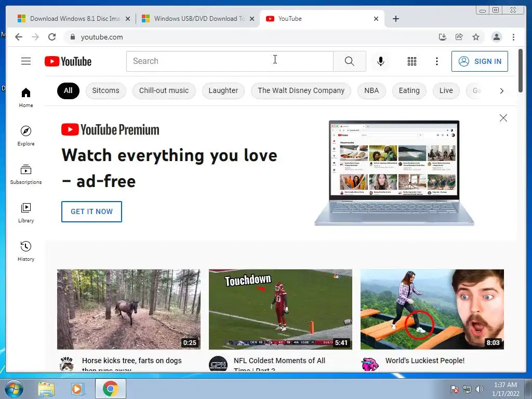This screenshot has height=399, width=532.
Task: Select the Live filter chip
Action: click(446, 90)
